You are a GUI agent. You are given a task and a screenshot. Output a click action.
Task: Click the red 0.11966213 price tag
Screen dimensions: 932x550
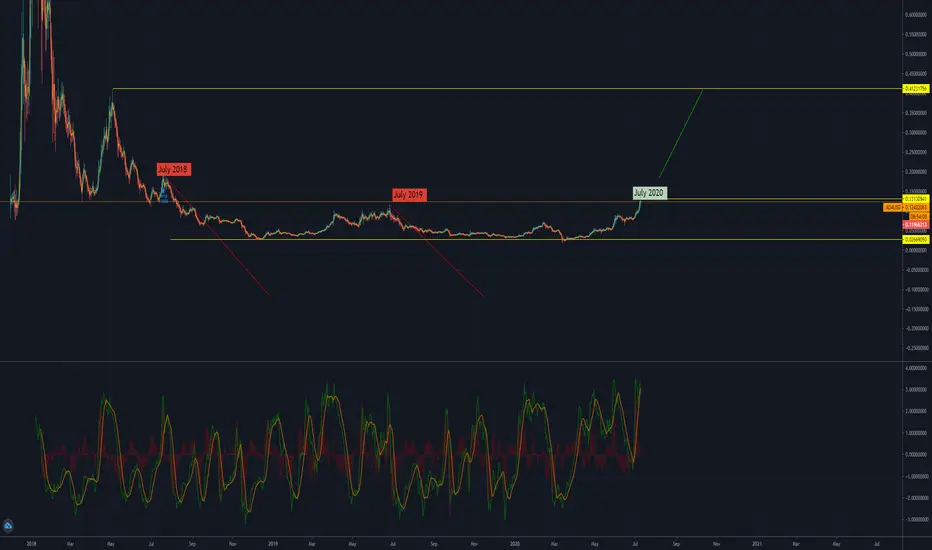click(x=916, y=225)
